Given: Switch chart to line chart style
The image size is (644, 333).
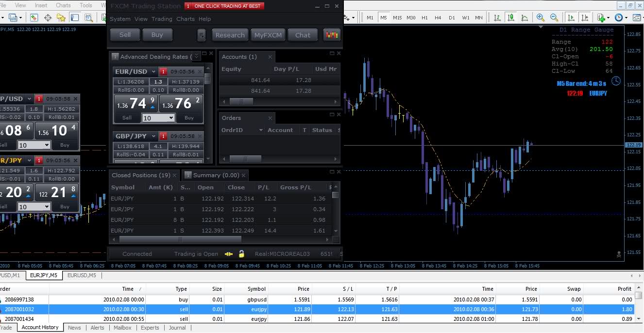Looking at the screenshot, I should tap(525, 17).
